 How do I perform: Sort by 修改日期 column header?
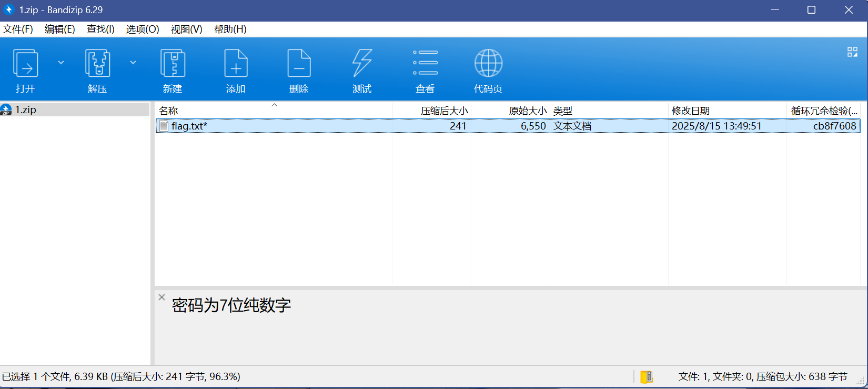pyautogui.click(x=690, y=111)
